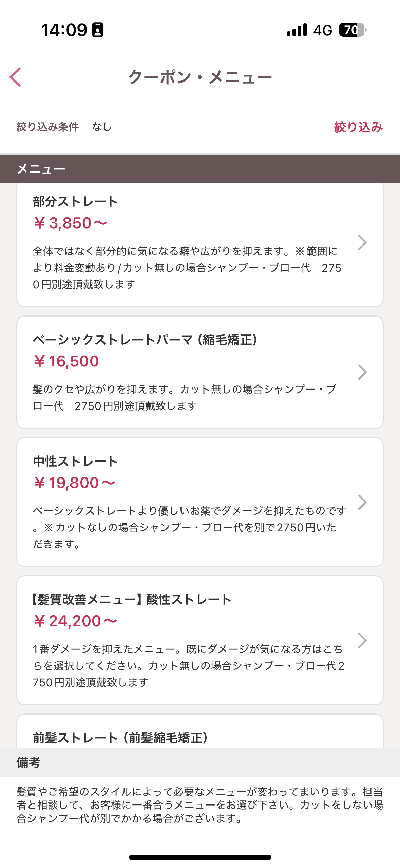
Task: Tap the back arrow icon
Action: [x=16, y=77]
